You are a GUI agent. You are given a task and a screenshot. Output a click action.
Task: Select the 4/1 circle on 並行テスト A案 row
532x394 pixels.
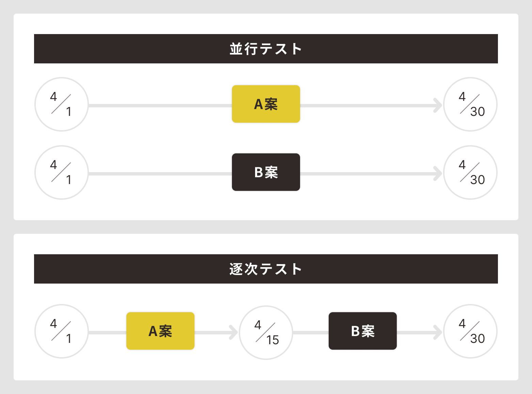(x=62, y=104)
